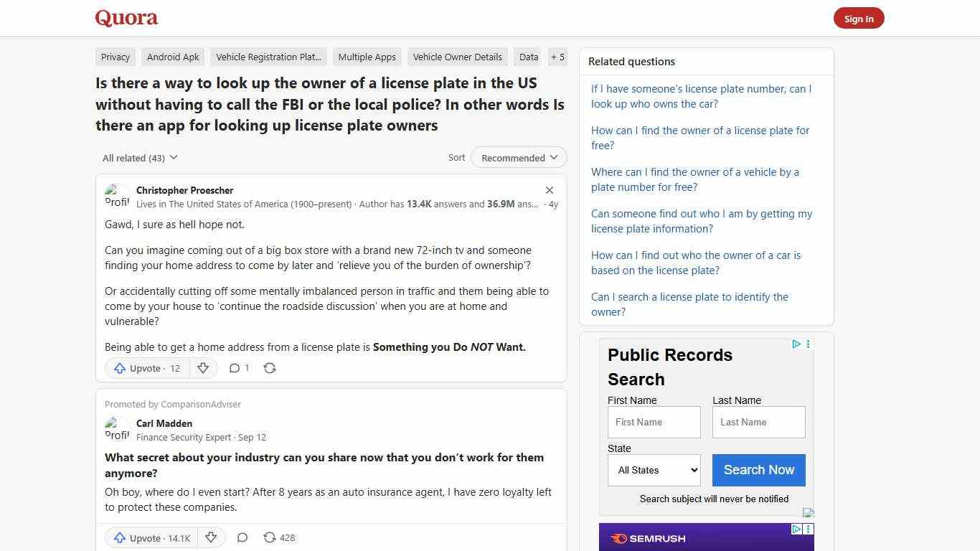Downvote Carl Madden's promoted answer
This screenshot has width=980, height=551.
tap(211, 537)
